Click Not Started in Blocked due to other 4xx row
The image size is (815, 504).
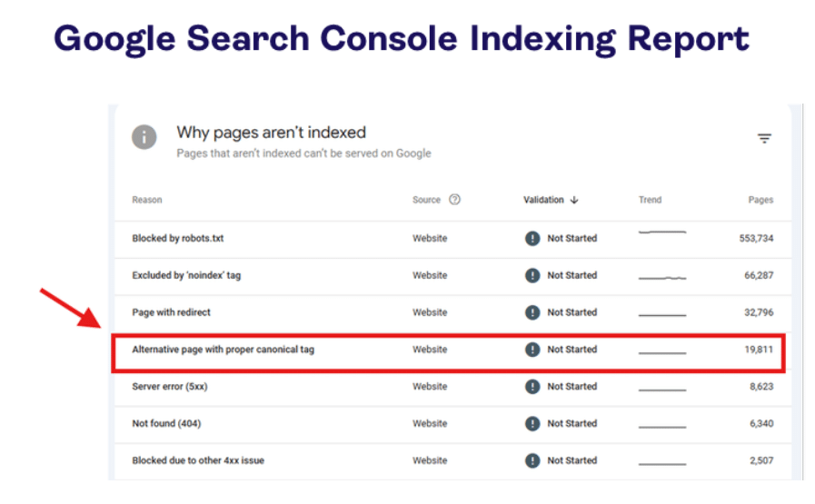coord(571,460)
